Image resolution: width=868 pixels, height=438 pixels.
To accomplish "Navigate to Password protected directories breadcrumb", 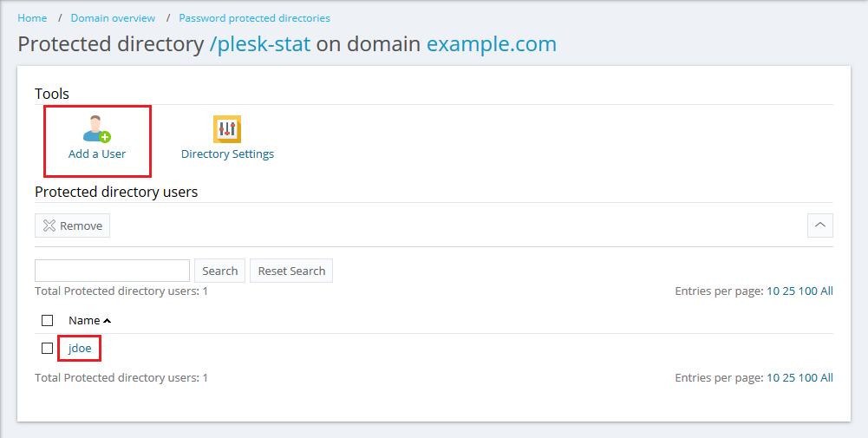I will [x=254, y=18].
